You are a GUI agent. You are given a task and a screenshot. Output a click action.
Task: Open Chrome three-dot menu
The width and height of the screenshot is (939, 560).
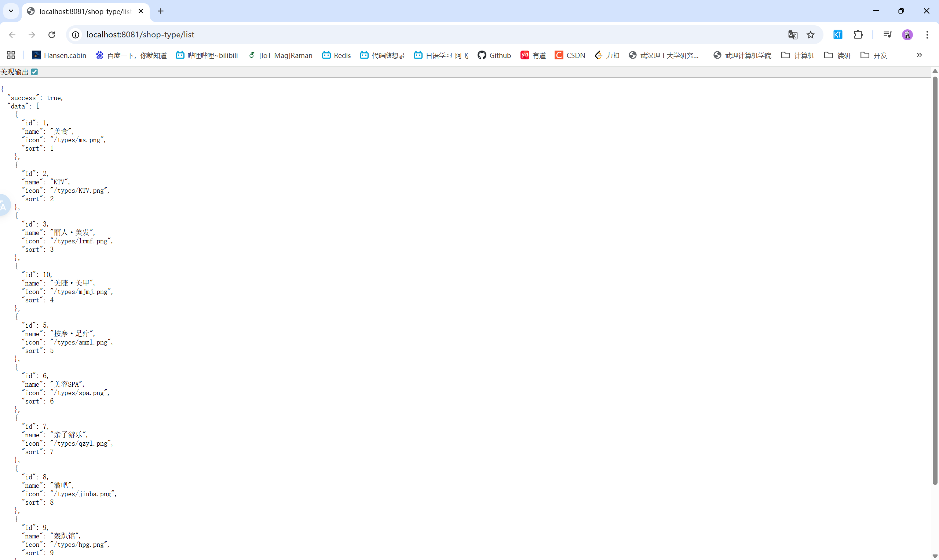pyautogui.click(x=927, y=35)
